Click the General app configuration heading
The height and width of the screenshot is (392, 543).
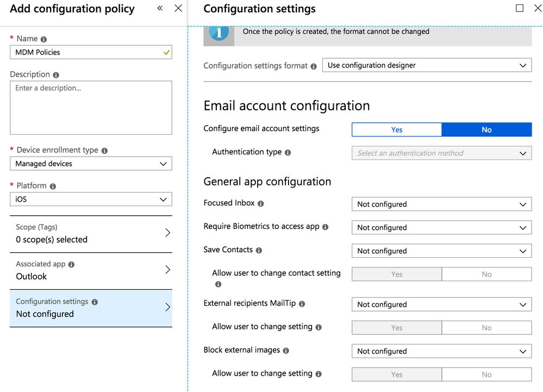tap(267, 182)
